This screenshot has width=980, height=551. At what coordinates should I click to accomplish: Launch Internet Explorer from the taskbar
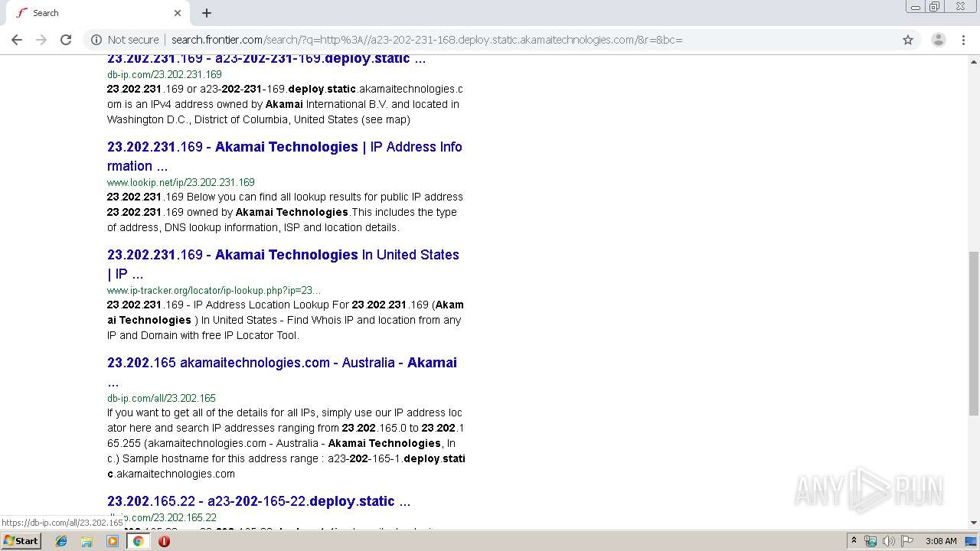[61, 541]
